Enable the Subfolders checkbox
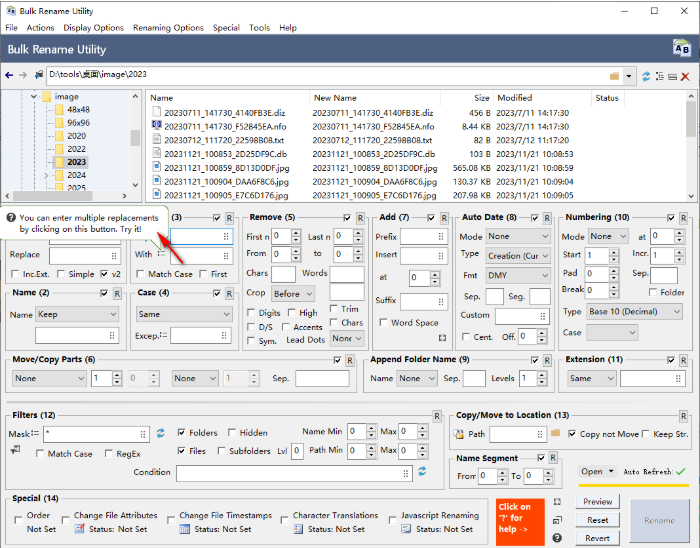The width and height of the screenshot is (700, 548). [221, 451]
